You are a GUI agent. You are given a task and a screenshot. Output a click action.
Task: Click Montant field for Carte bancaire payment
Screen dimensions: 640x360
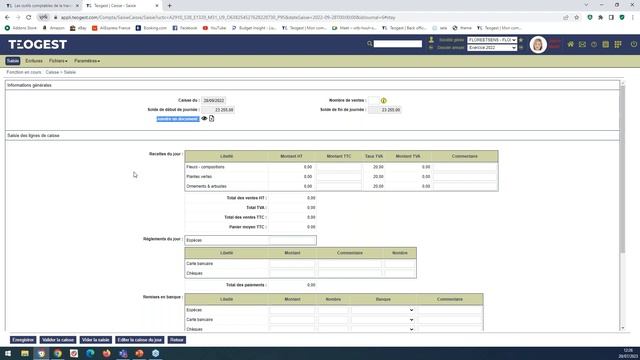click(292, 264)
